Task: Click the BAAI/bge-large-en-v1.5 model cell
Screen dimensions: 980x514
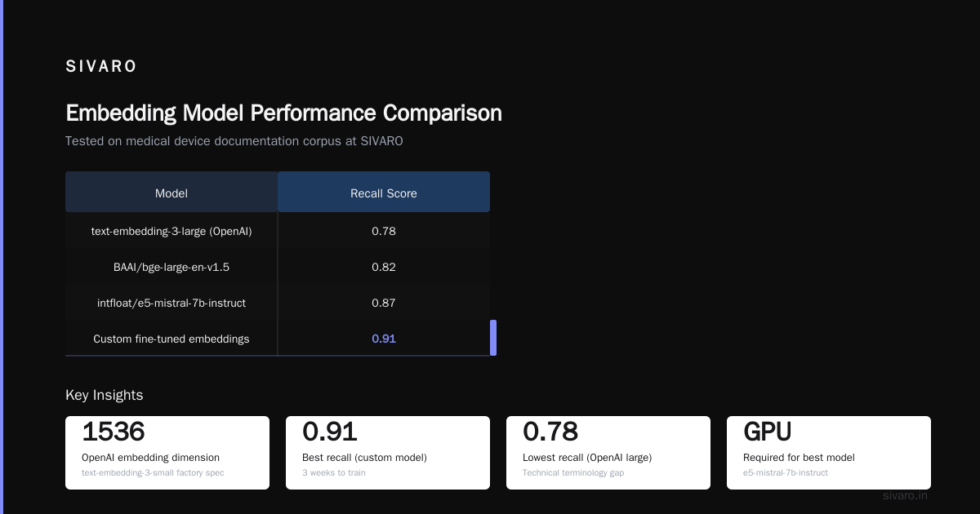Action: [x=171, y=267]
